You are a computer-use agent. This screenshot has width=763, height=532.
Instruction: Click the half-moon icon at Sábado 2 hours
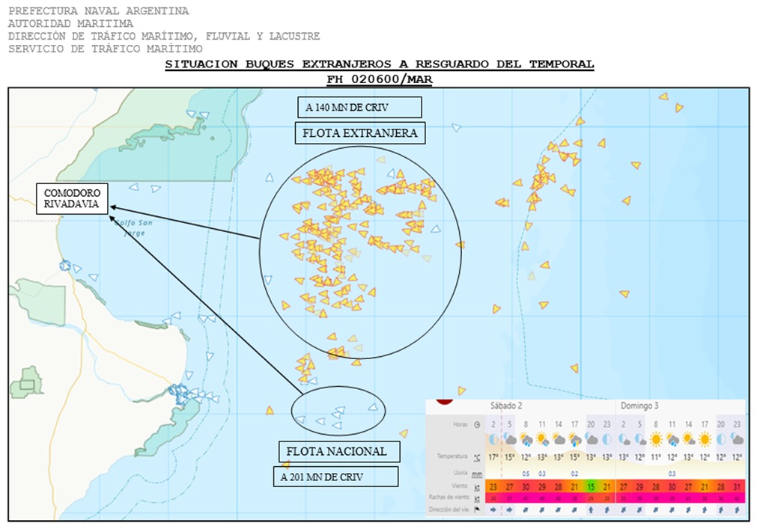[493, 439]
